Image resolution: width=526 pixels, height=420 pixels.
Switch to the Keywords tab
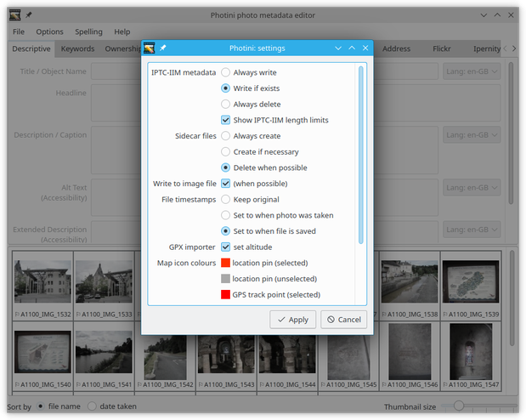coord(77,48)
